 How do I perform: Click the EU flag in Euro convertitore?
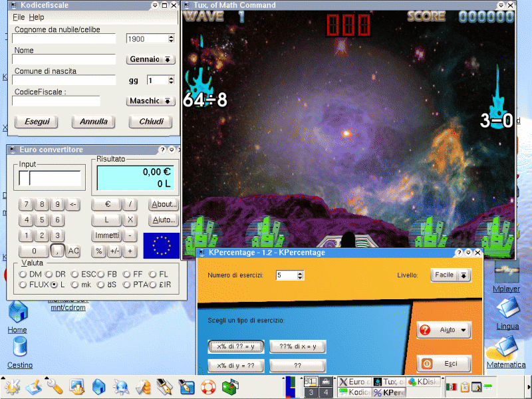(161, 245)
